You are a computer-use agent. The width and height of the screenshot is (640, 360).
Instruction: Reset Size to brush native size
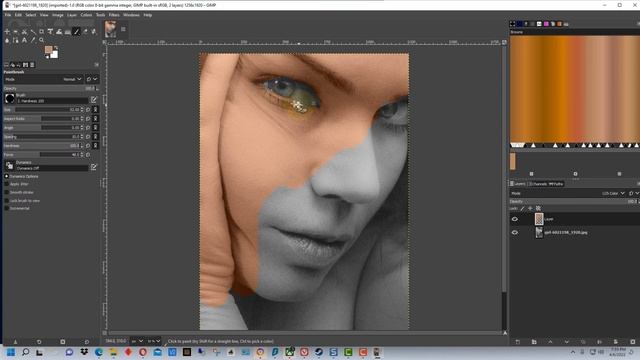(x=88, y=109)
